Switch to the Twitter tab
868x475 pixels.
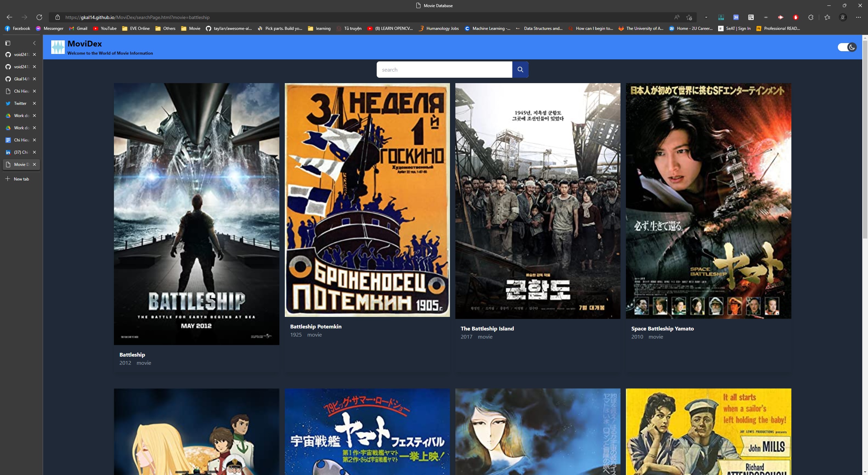(x=21, y=103)
